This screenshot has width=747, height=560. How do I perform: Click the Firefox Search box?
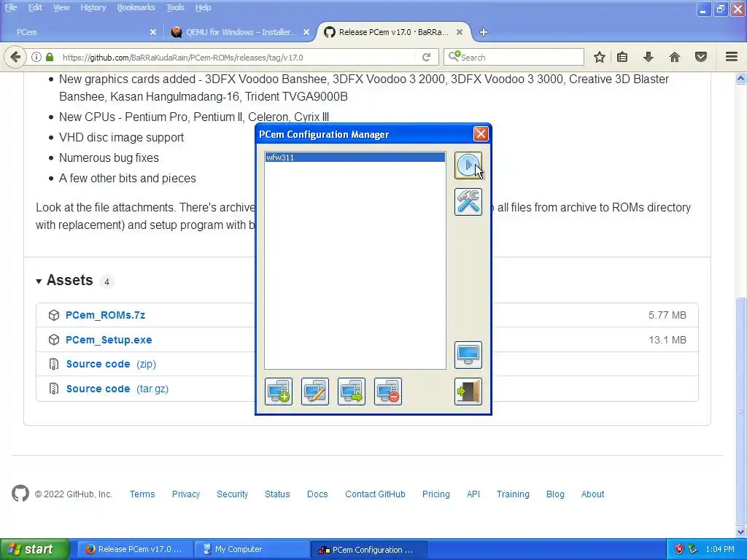coord(514,57)
